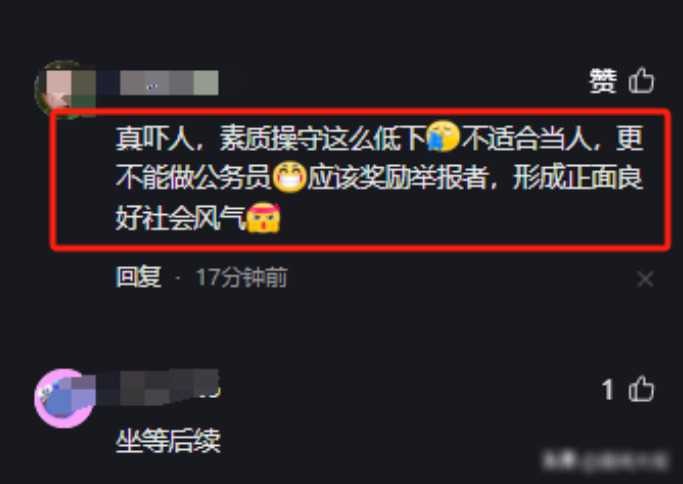Click the crying emoji in first comment

443,137
